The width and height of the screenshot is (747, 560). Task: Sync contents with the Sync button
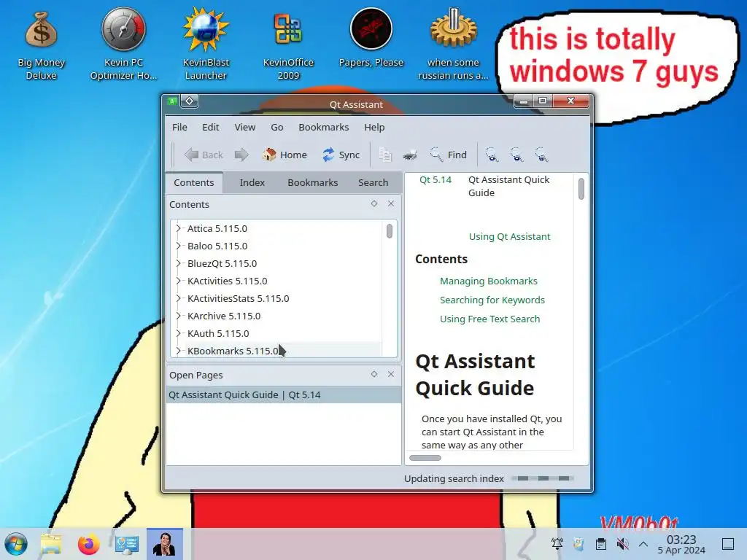pos(341,155)
